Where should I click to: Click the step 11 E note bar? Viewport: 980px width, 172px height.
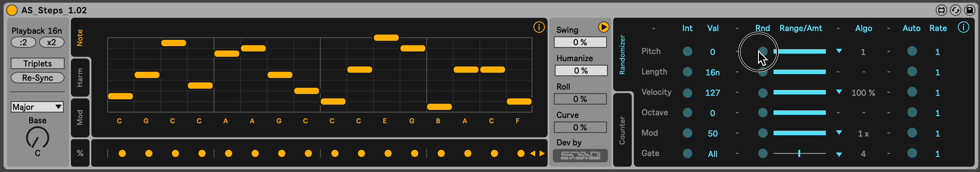click(x=386, y=38)
